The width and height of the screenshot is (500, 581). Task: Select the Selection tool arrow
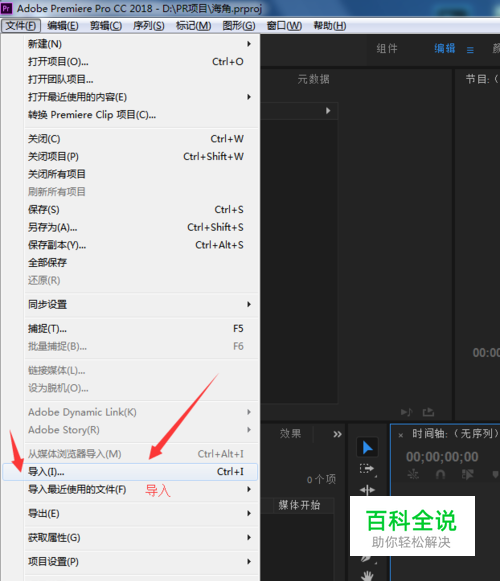tap(367, 447)
